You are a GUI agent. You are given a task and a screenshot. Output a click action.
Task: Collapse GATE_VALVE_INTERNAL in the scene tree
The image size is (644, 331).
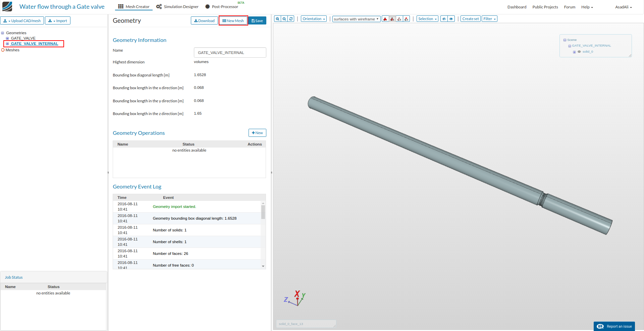(x=570, y=46)
